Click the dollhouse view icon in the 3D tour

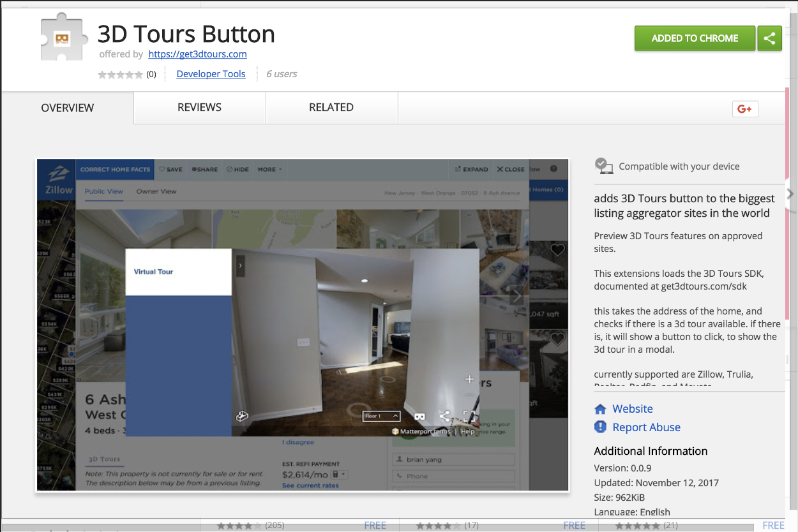point(242,417)
